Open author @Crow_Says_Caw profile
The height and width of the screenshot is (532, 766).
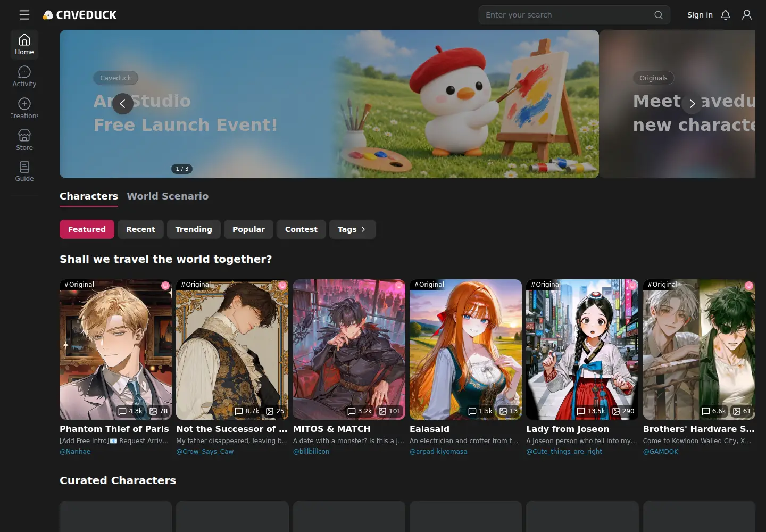(x=205, y=452)
